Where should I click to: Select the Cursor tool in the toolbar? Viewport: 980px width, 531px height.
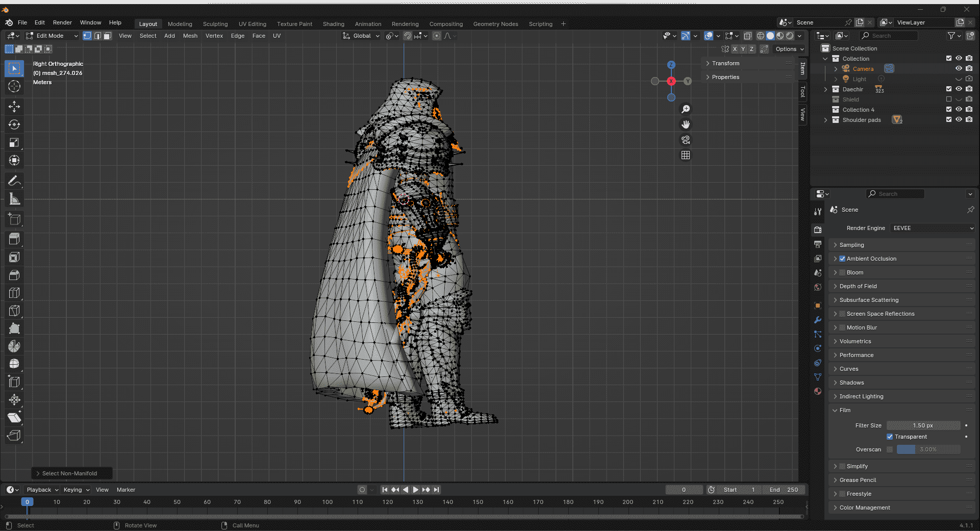point(14,86)
